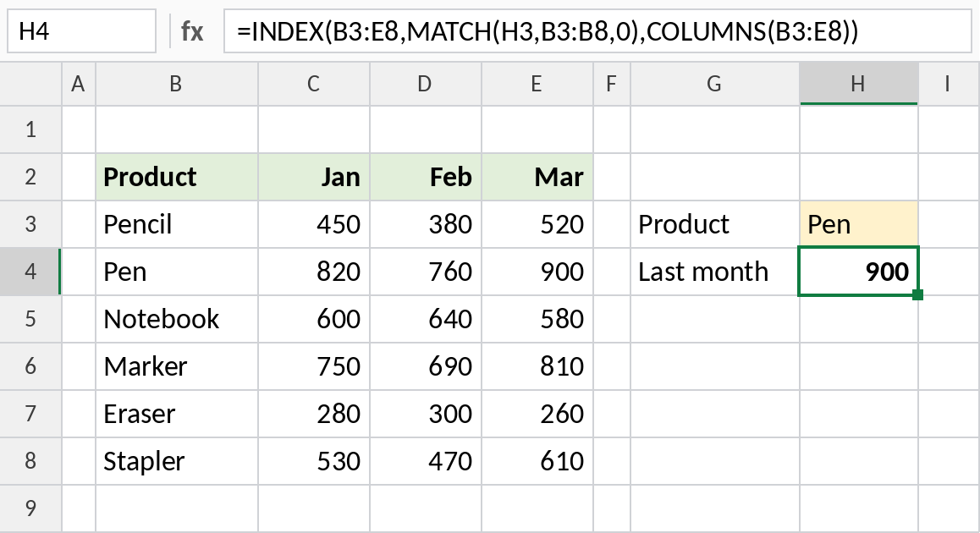
Task: Click the Name Box showing H4
Action: tap(81, 30)
